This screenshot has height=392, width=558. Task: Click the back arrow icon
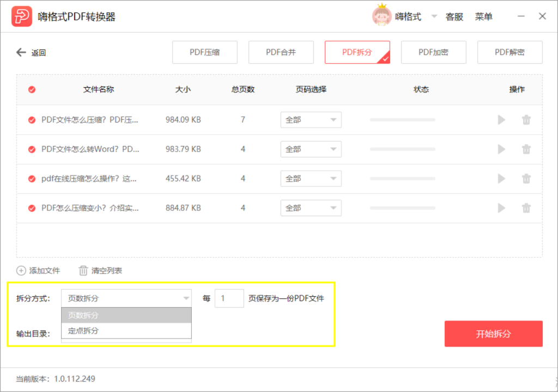coord(21,53)
